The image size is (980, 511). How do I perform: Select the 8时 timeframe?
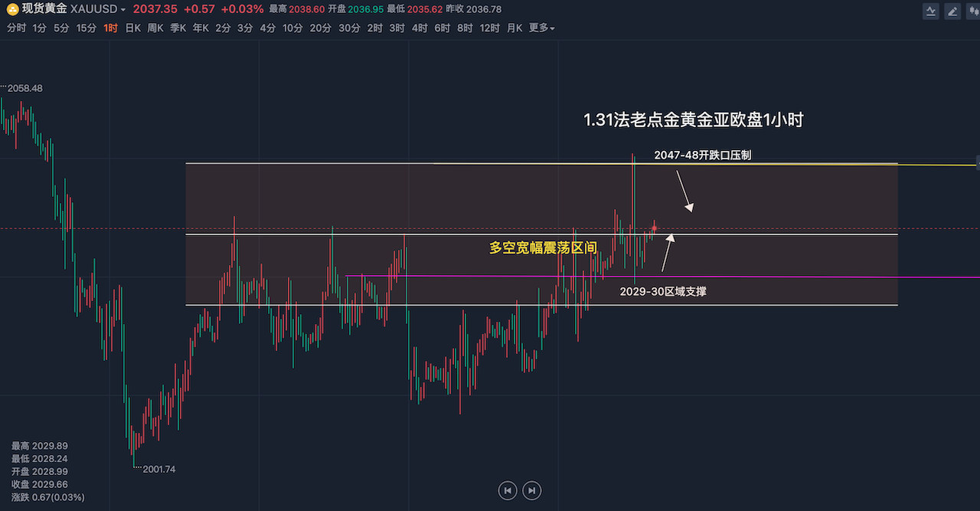(x=465, y=28)
